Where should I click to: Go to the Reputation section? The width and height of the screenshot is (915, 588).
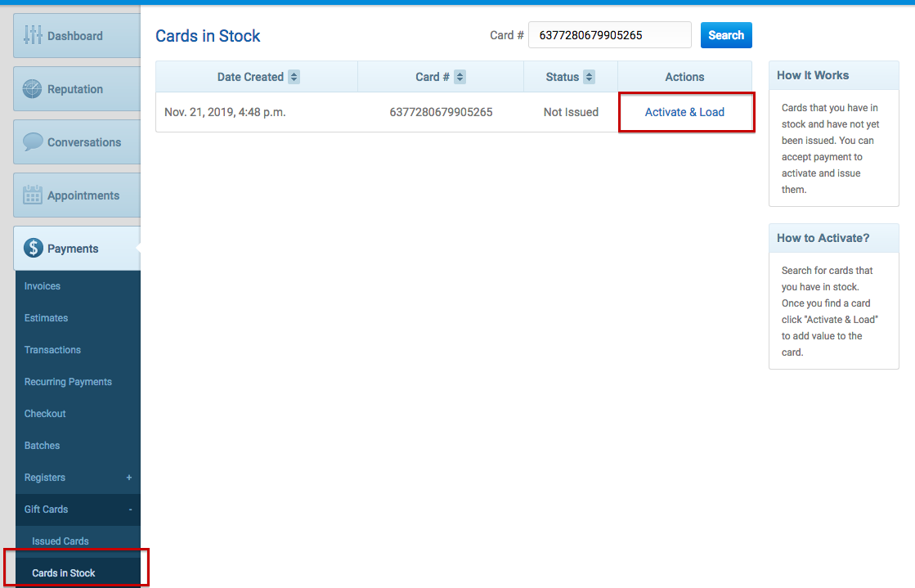click(x=77, y=89)
